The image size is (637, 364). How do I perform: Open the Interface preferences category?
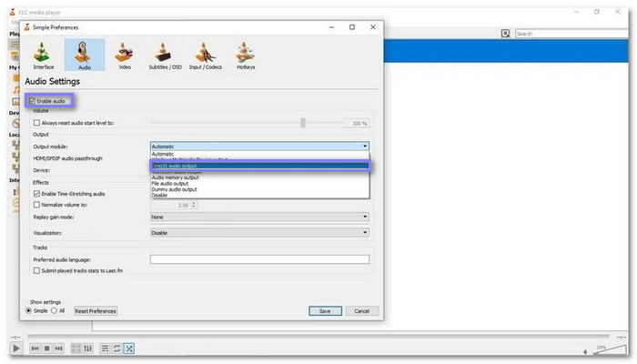44,56
